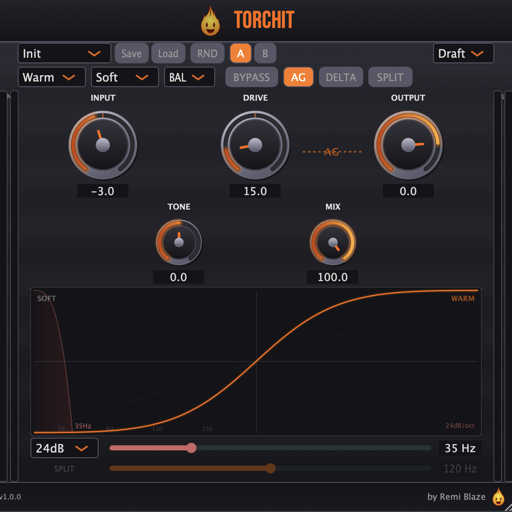512x512 pixels.
Task: Click the WARM label in the curve display
Action: click(463, 299)
